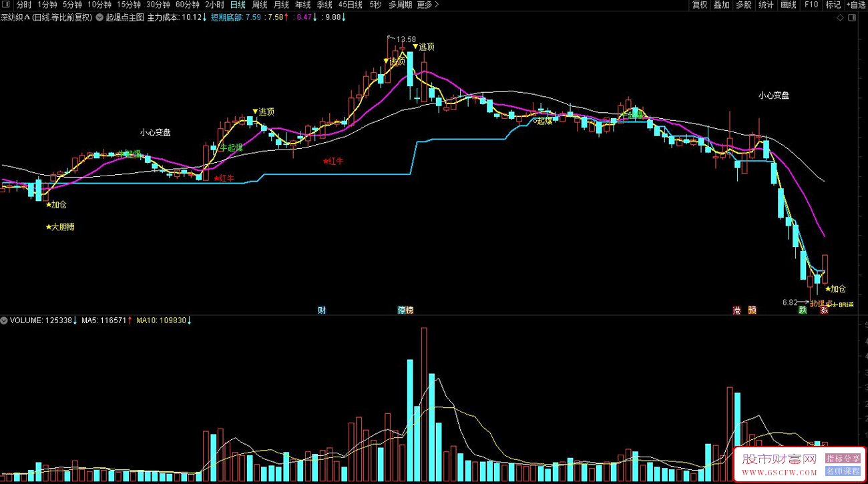This screenshot has height=484, width=868.
Task: Click the diamond icon at top-right of chart
Action: click(x=840, y=18)
